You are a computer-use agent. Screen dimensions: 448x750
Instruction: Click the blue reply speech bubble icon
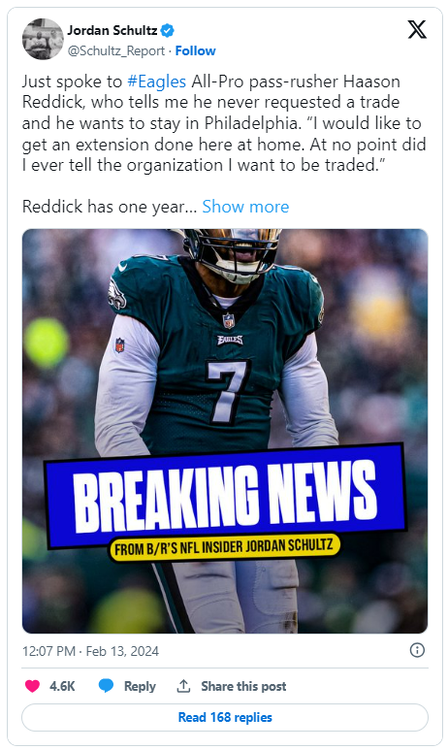[x=106, y=686]
